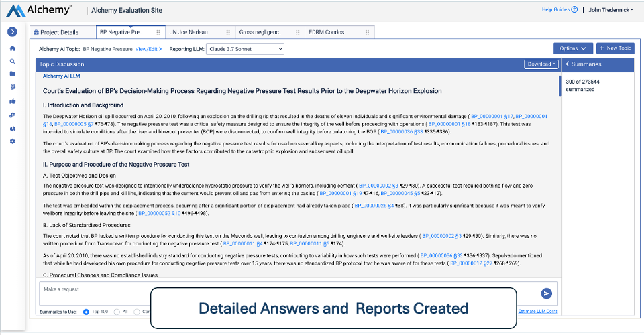The image size is (644, 335).
Task: Open the Options dropdown menu
Action: tap(573, 48)
